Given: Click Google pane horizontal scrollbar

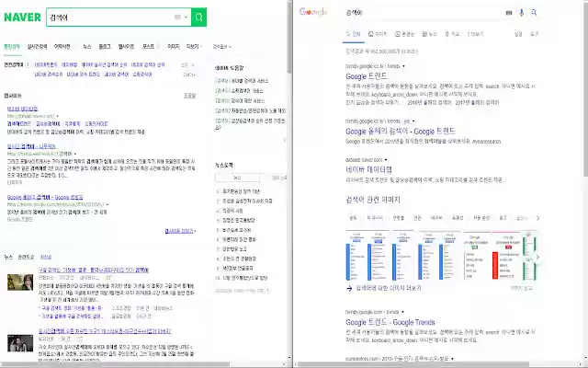Looking at the screenshot, I should point(413,364).
